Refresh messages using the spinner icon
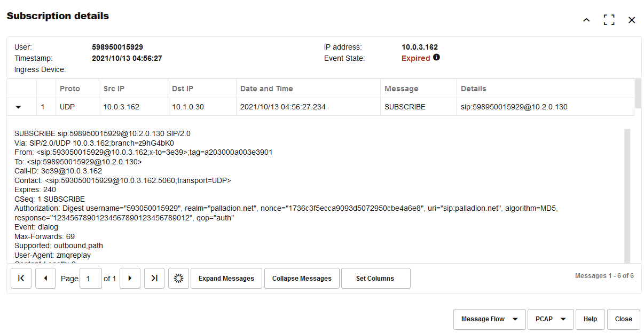Screen dimensions: 644x333 click(178, 278)
